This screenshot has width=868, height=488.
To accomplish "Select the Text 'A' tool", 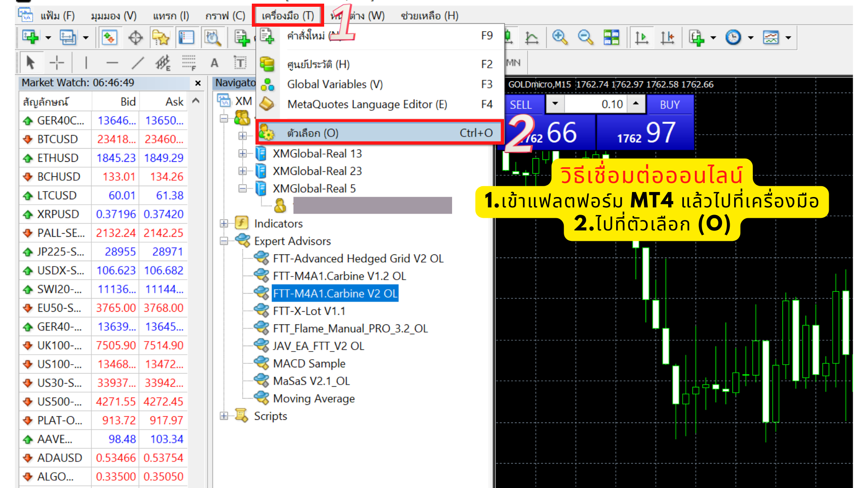I will (214, 63).
